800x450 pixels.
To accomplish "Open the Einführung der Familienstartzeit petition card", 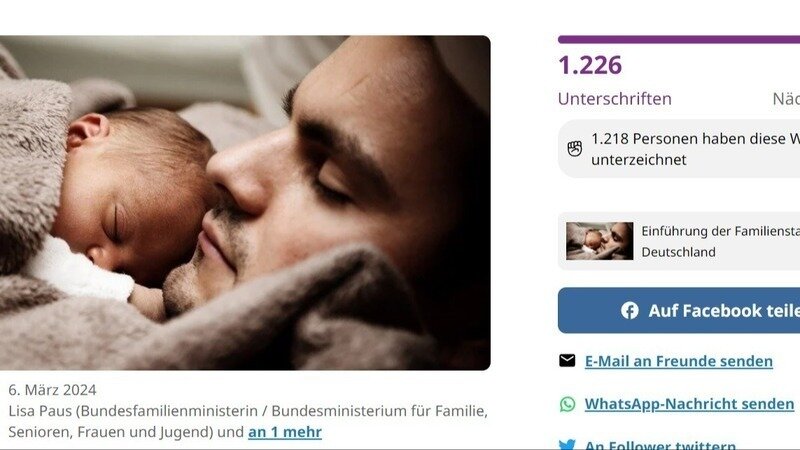I will point(679,241).
